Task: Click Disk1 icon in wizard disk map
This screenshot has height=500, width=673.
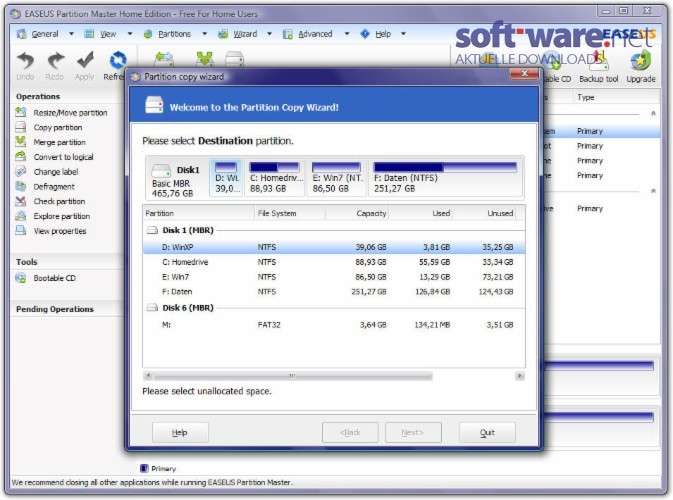Action: 161,171
